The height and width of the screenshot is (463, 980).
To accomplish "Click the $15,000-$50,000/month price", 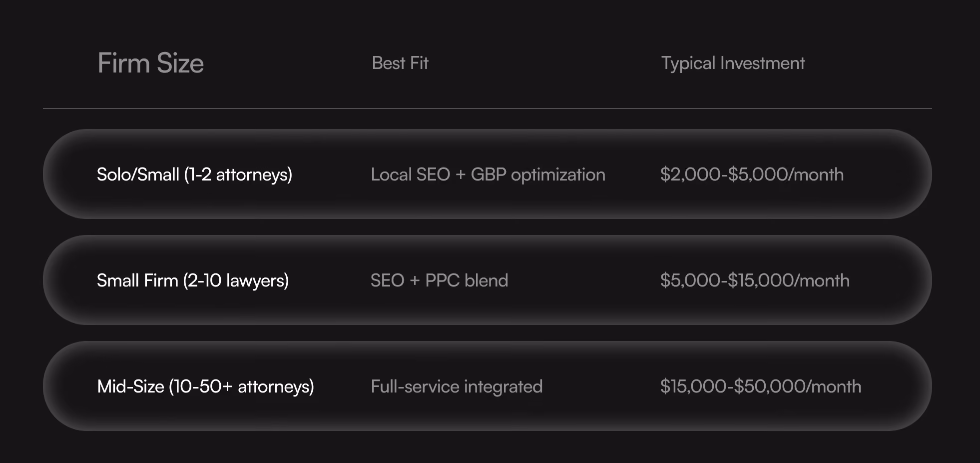I will (x=761, y=386).
